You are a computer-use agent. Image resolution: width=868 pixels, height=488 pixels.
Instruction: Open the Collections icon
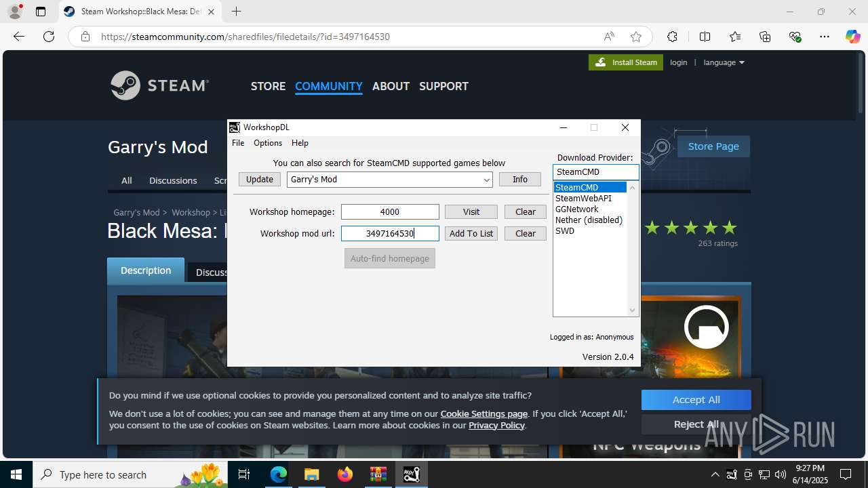765,37
